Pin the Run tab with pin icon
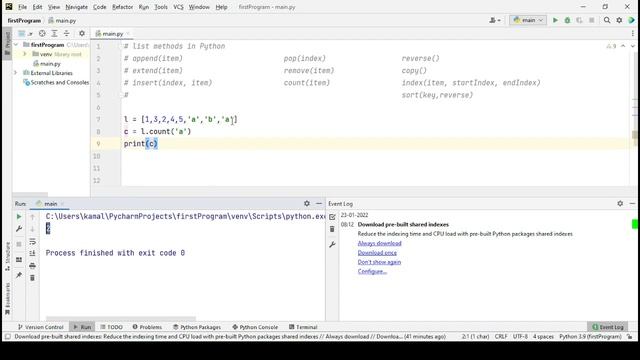 (19, 275)
